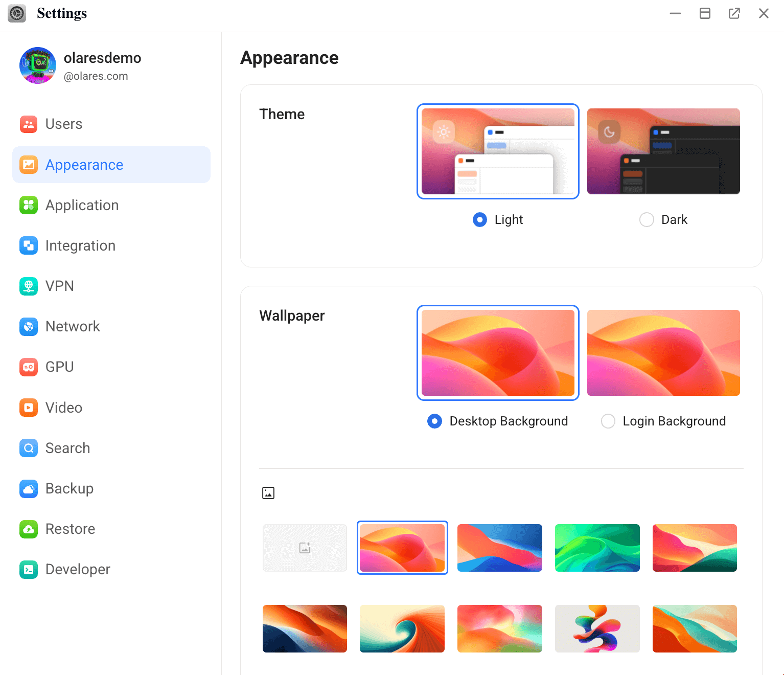
Task: Open GPU settings via its skull icon
Action: pos(29,367)
